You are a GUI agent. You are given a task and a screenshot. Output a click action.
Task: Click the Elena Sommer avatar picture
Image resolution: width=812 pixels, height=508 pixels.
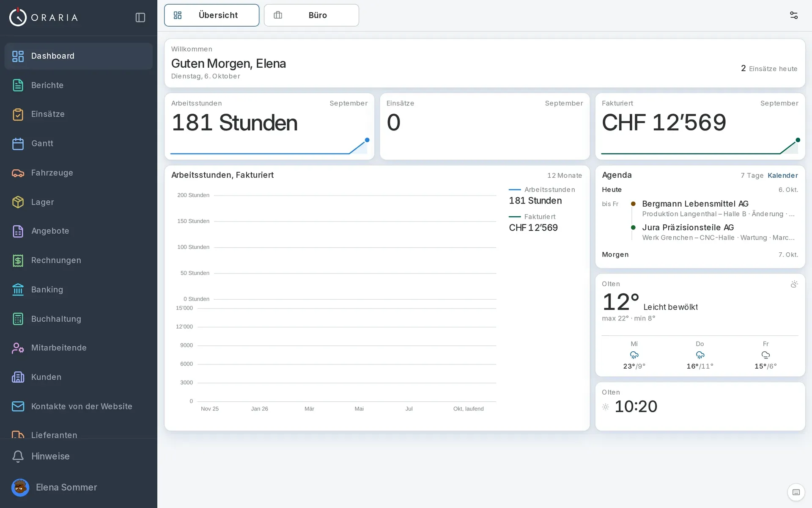[x=20, y=488]
